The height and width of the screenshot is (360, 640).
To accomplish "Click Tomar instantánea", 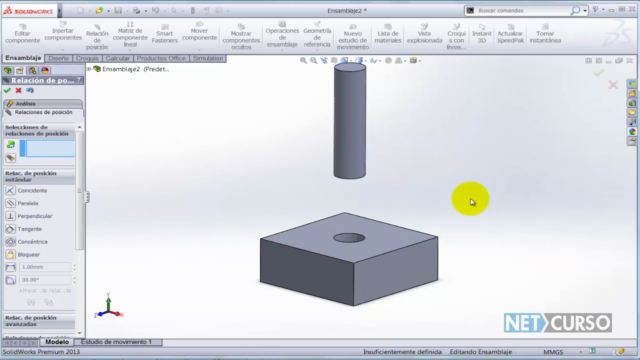I will pyautogui.click(x=545, y=33).
